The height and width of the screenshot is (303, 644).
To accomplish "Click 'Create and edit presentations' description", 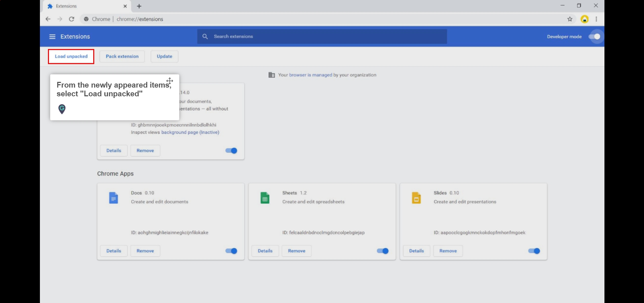I will (465, 202).
